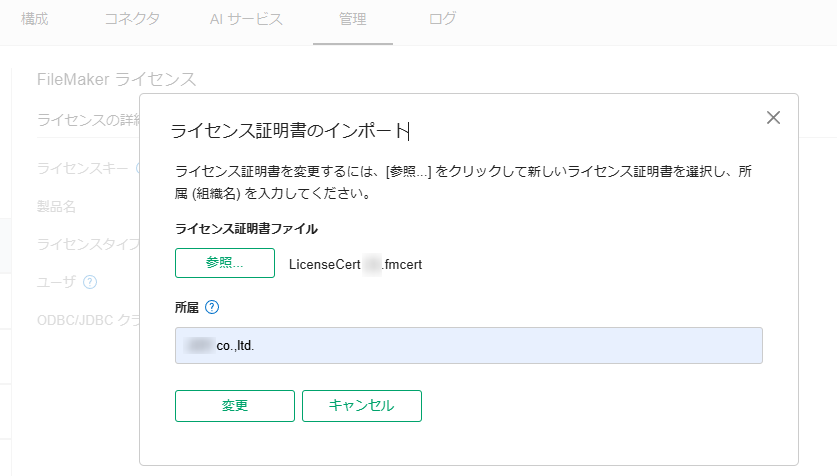
Task: Click the ライセンス証明書ファイル label
Action: point(246,229)
